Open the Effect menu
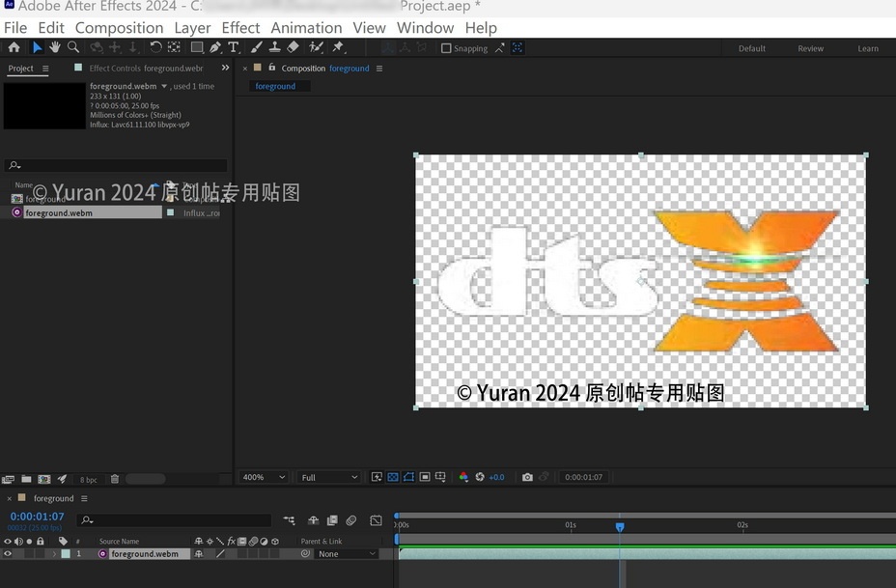896x588 pixels. [240, 27]
